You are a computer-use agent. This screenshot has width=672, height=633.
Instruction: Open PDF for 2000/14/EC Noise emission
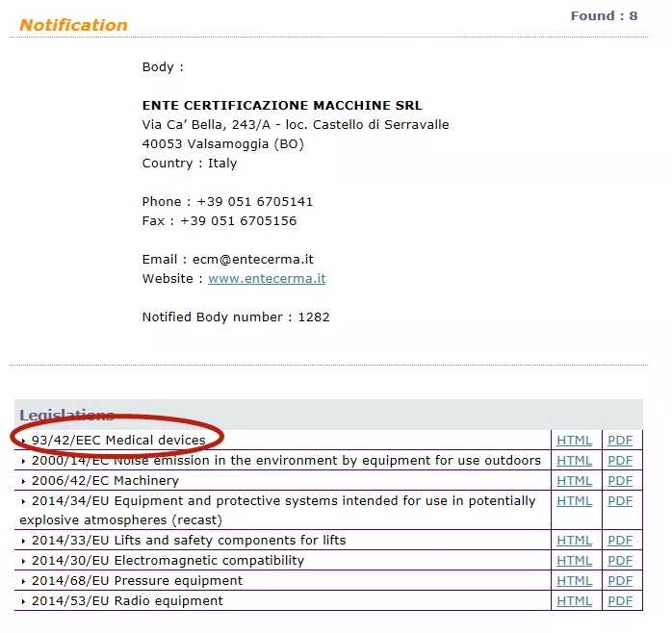[x=620, y=461]
